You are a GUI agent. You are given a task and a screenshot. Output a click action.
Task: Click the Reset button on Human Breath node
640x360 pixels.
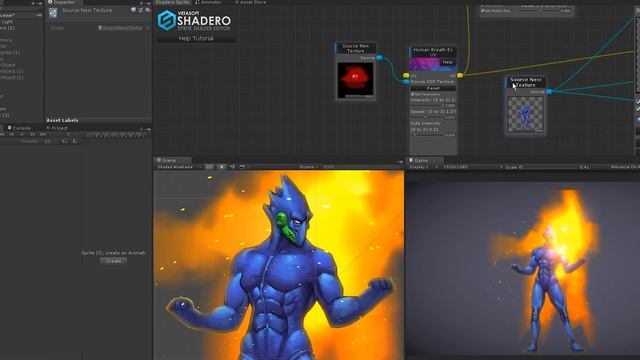point(433,88)
